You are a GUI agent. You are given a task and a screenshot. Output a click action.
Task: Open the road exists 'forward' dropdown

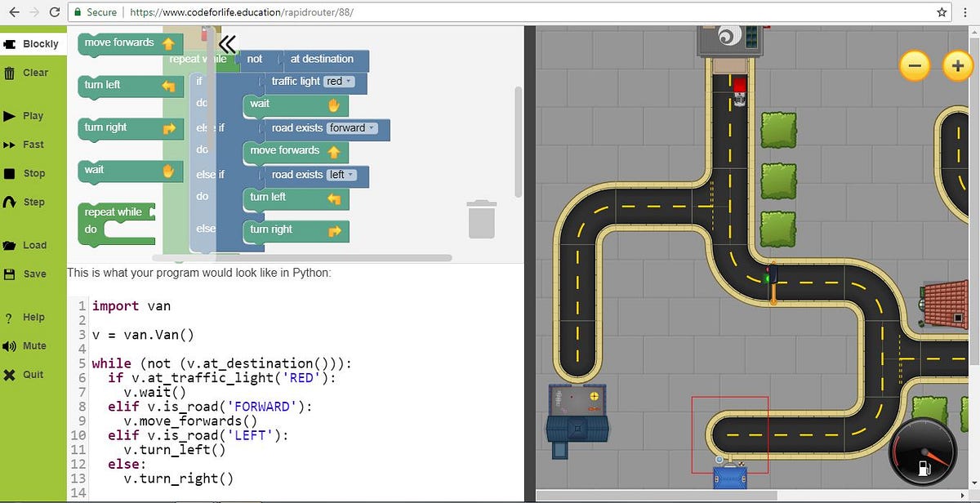pos(353,128)
